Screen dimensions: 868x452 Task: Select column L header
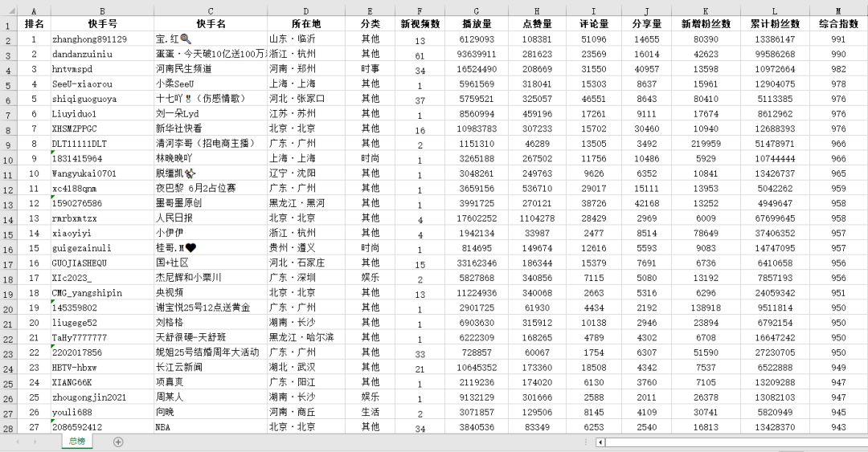[x=775, y=10]
